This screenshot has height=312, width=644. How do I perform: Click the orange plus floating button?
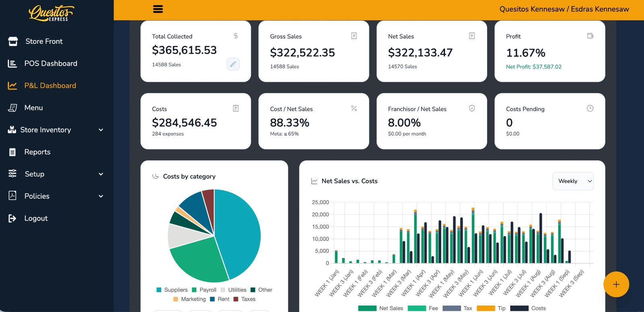pos(616,284)
